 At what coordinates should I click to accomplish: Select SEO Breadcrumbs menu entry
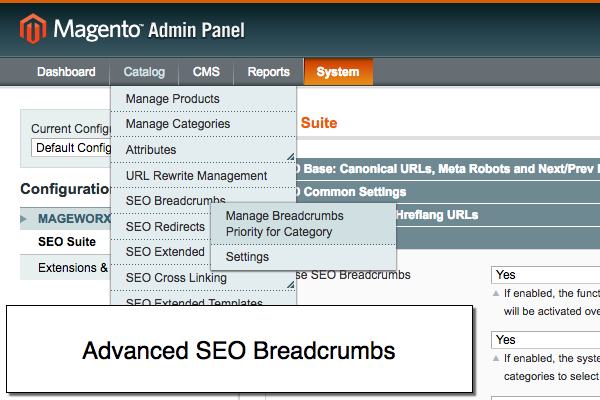pyautogui.click(x=176, y=201)
